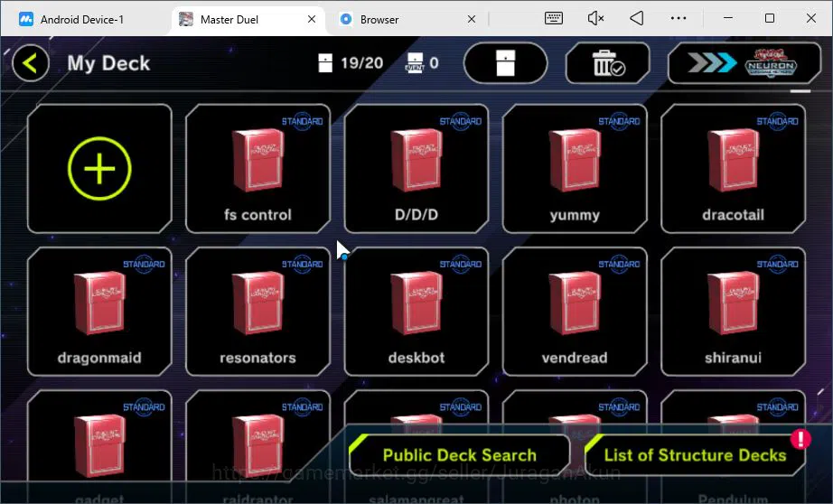Toggle the emulator mute speaker icon
Screen dimensions: 833x504
595,19
